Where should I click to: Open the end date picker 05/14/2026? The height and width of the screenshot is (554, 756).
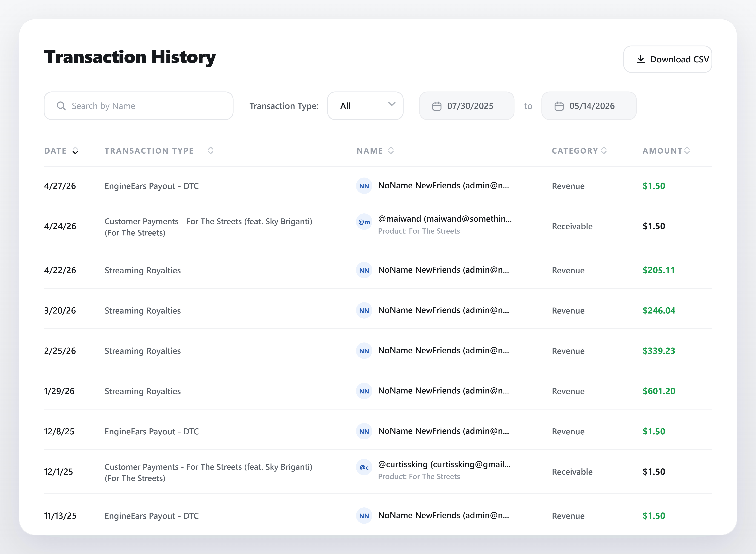[x=589, y=106]
